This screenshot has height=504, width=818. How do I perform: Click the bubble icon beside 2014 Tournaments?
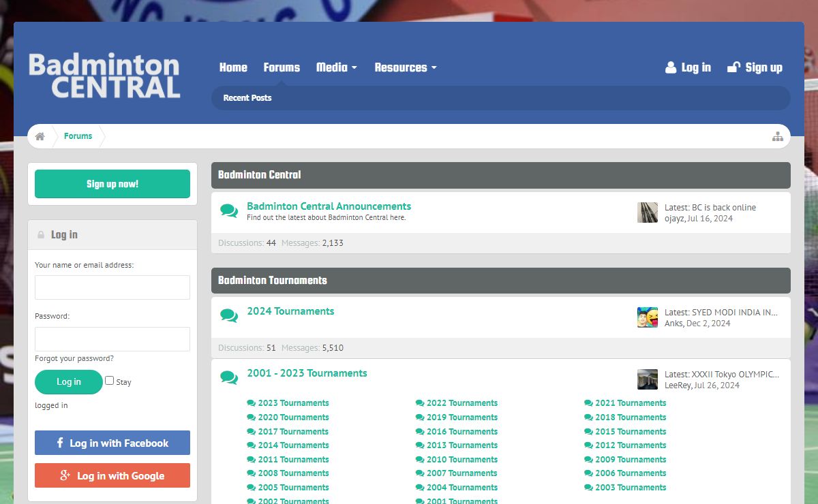252,445
